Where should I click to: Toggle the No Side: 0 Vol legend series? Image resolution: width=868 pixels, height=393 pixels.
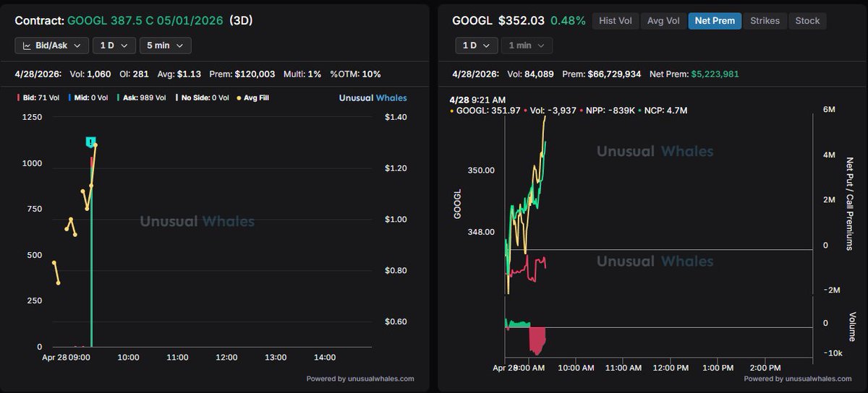(203, 98)
